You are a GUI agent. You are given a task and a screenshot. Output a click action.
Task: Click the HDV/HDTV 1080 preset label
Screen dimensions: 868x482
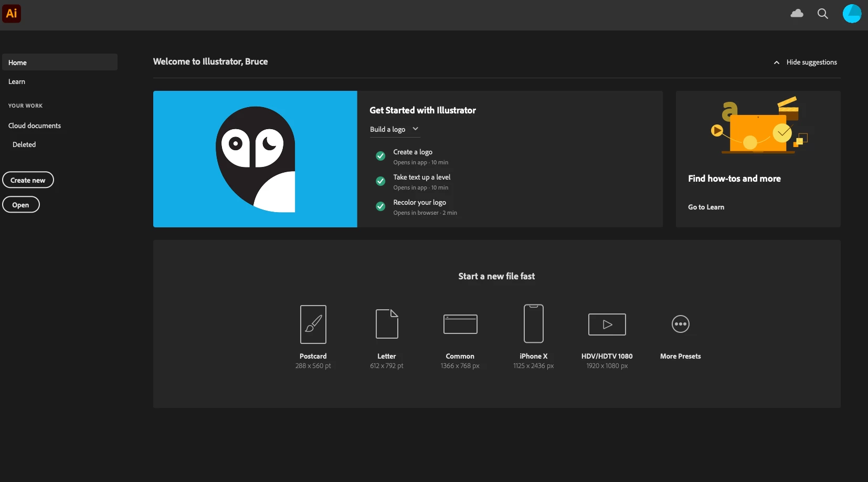click(607, 356)
